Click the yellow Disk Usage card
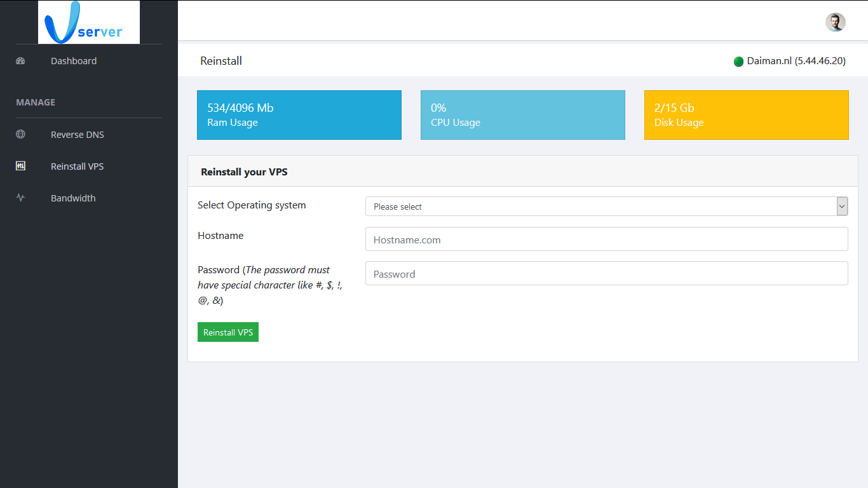 click(x=746, y=115)
